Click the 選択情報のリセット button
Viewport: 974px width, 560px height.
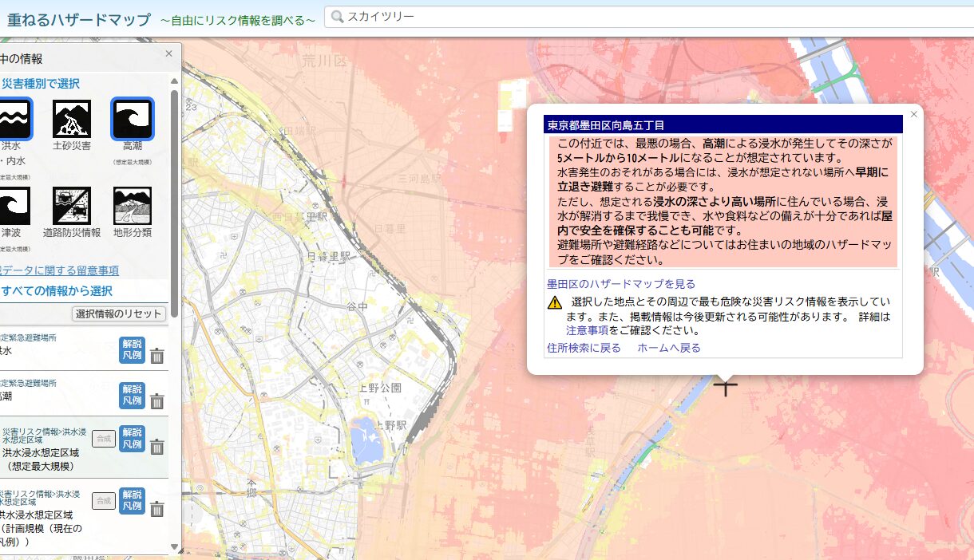point(119,314)
